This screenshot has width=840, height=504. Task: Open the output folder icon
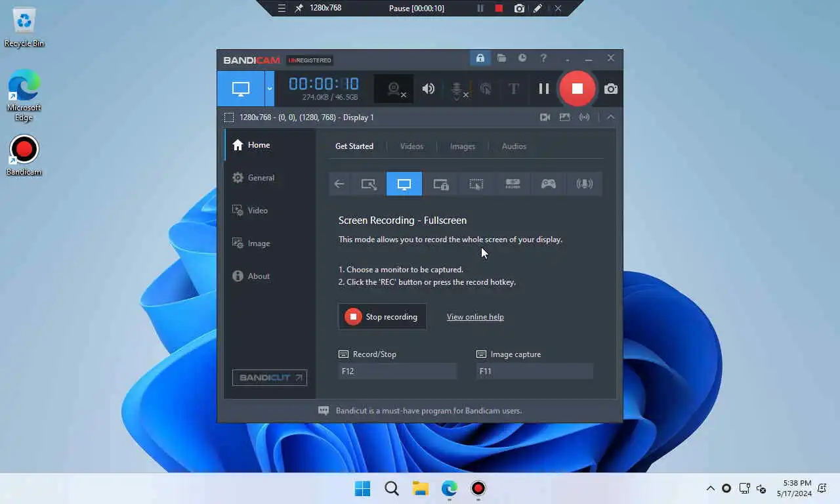501,58
